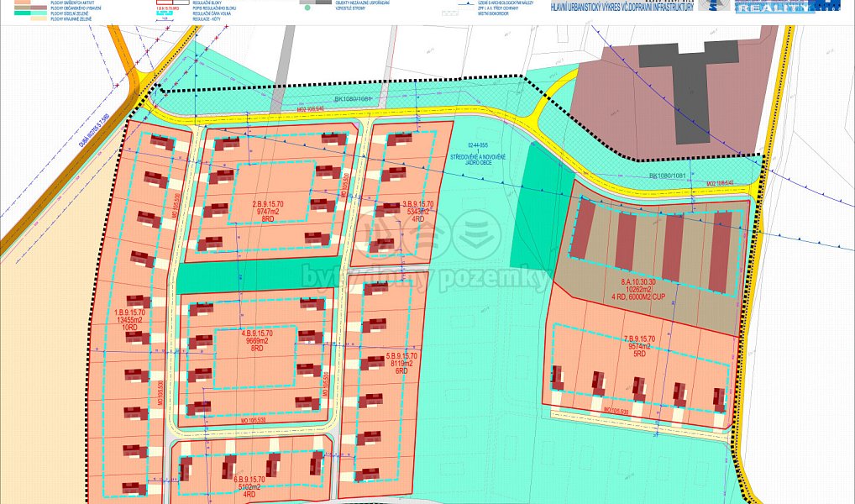Click the block label 2.B.9.15.70
Screen dimensions: 855x504
click(x=268, y=204)
